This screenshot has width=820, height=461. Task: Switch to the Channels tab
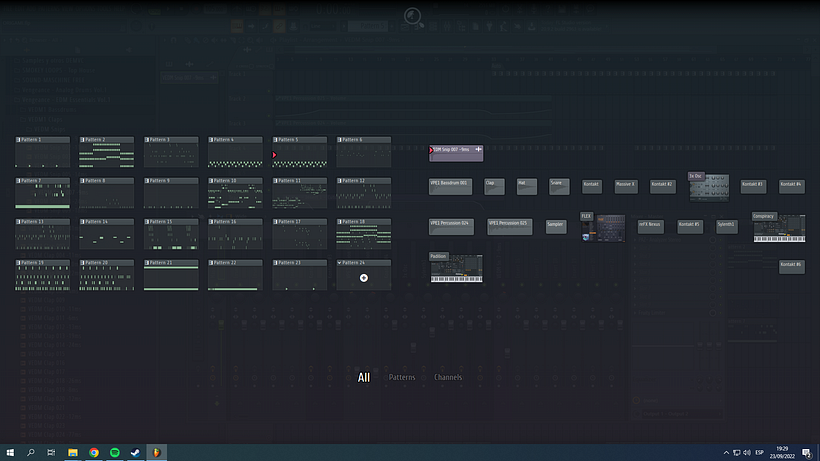point(448,377)
